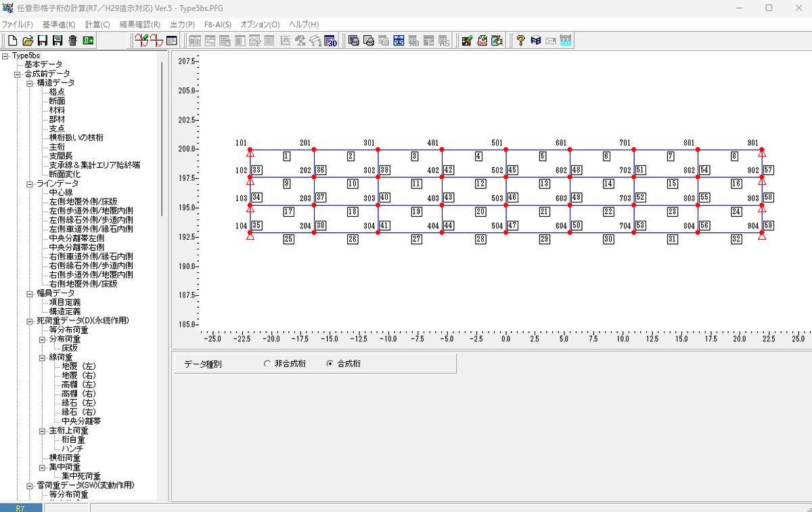Screen dimensions: 812x512
Task: Select 高欄(左) in the tree
Action: (x=78, y=385)
